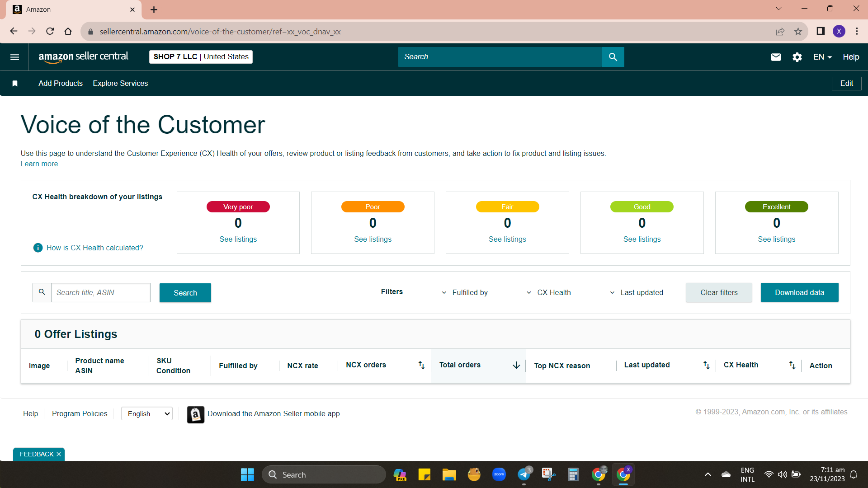See listings under Good

pyautogui.click(x=642, y=239)
